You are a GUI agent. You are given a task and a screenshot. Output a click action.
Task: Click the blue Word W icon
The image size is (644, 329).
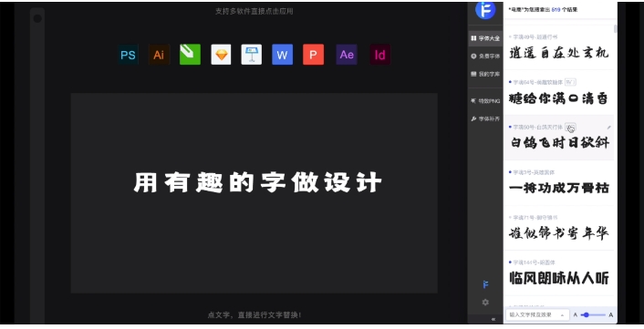[282, 55]
